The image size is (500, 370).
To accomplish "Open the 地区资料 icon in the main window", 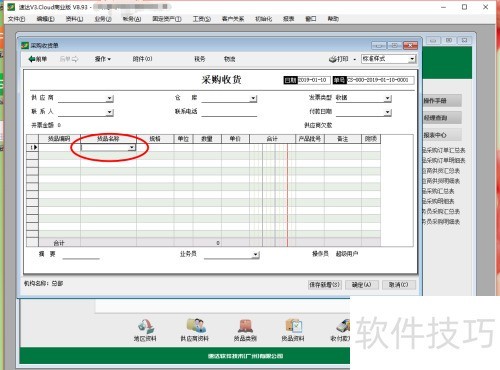I will 146,326.
